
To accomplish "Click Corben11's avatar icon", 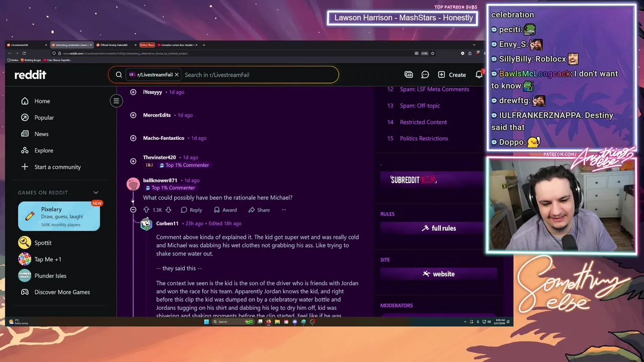I will [146, 224].
